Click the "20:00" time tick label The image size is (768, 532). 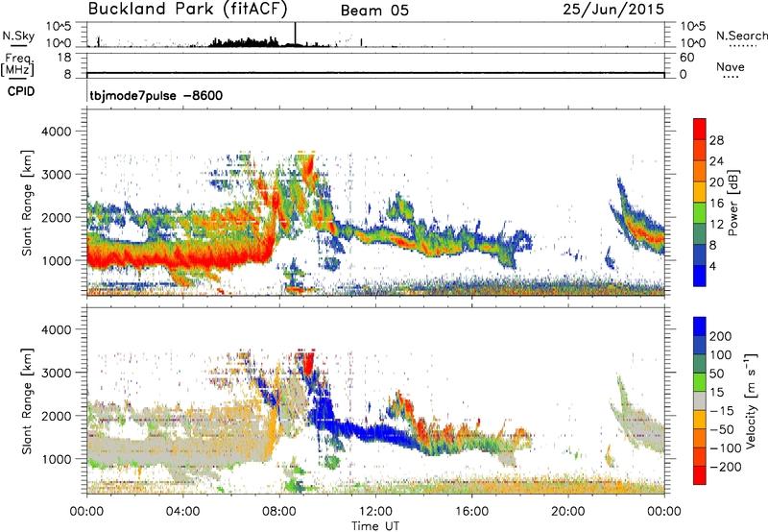[x=567, y=512]
